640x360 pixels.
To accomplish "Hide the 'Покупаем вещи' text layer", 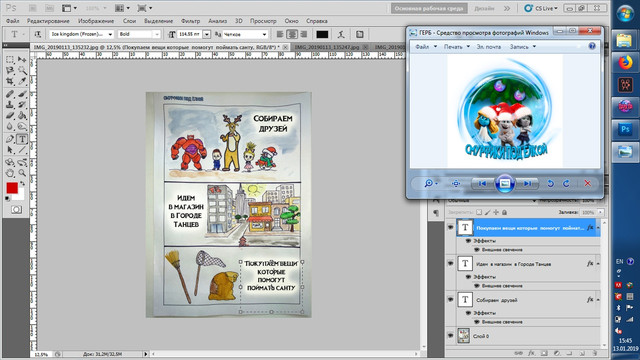I will click(x=450, y=227).
